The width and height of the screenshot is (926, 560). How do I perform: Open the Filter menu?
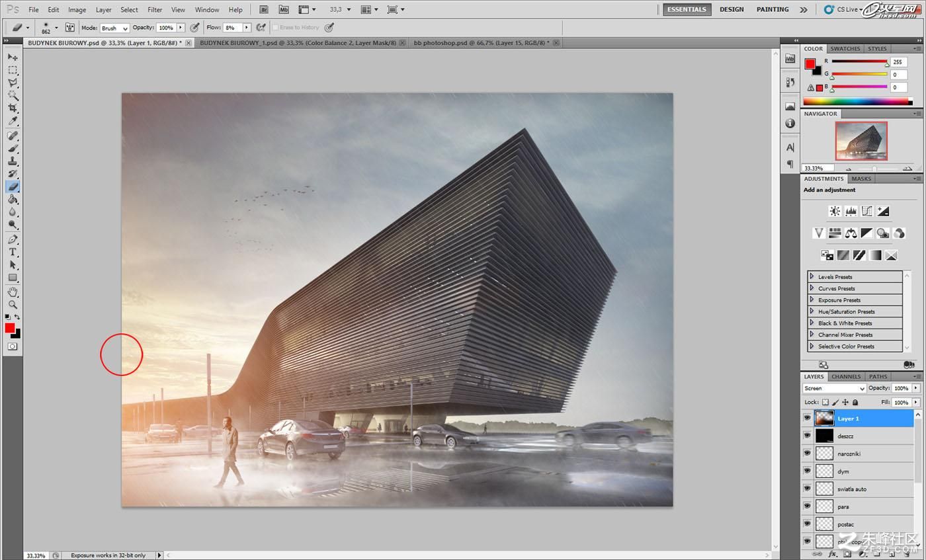(x=155, y=10)
